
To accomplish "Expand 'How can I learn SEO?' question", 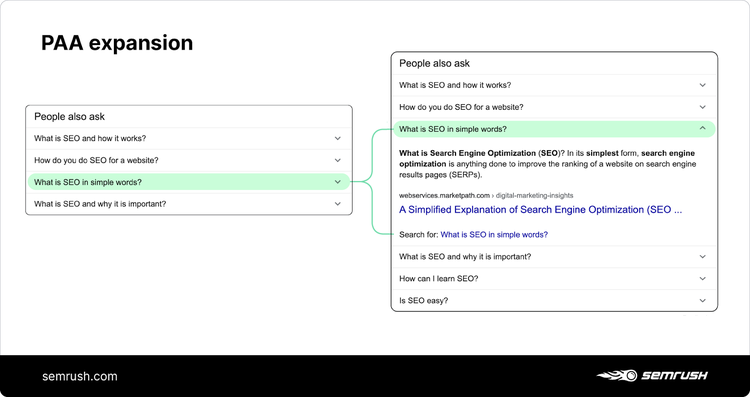I will click(554, 278).
